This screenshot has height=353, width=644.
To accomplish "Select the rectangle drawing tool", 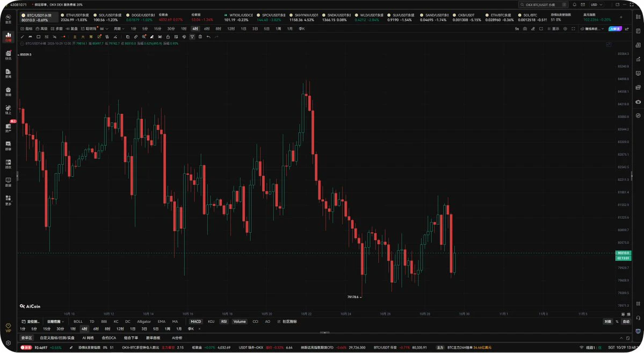I will tap(38, 37).
